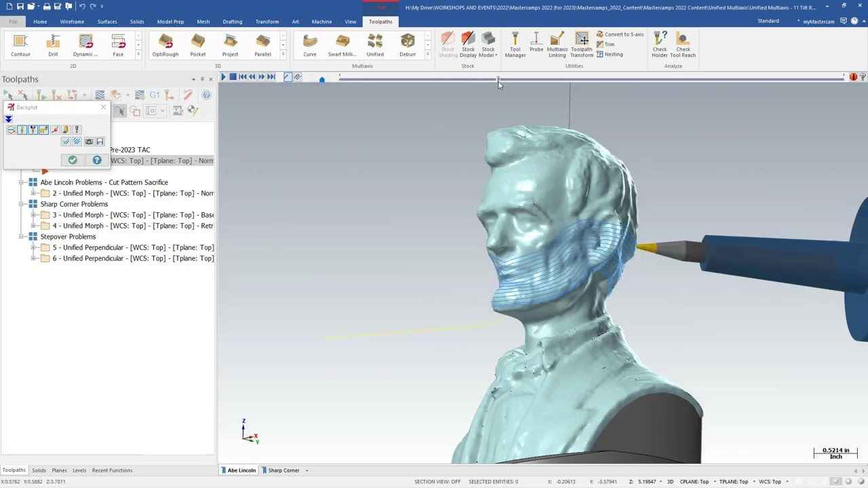Open the Sharp Corner viewsheet tab

(x=283, y=470)
